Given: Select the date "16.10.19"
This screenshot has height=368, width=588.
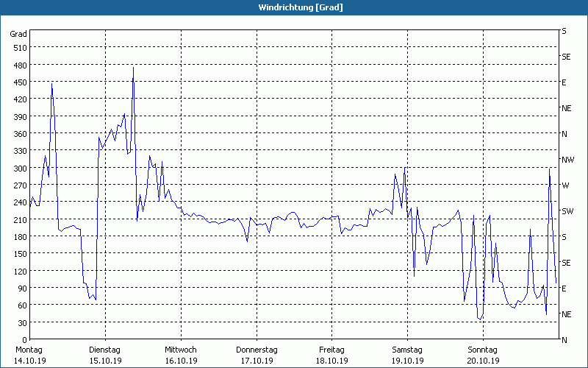Looking at the screenshot, I should pyautogui.click(x=181, y=361).
